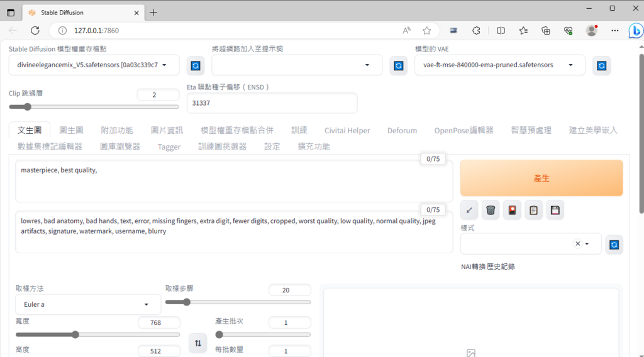Refresh the Stable Diffusion checkpoint list
Viewport: 644px width, 357px height.
click(196, 65)
